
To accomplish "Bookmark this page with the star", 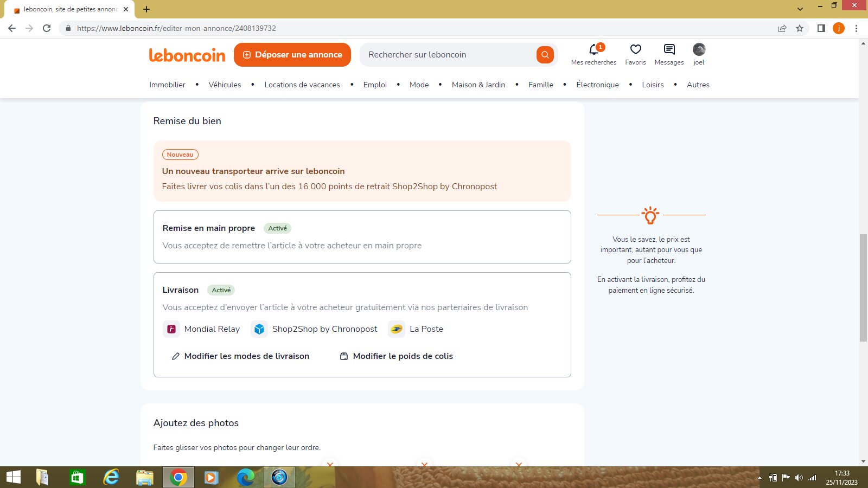I will coord(800,28).
